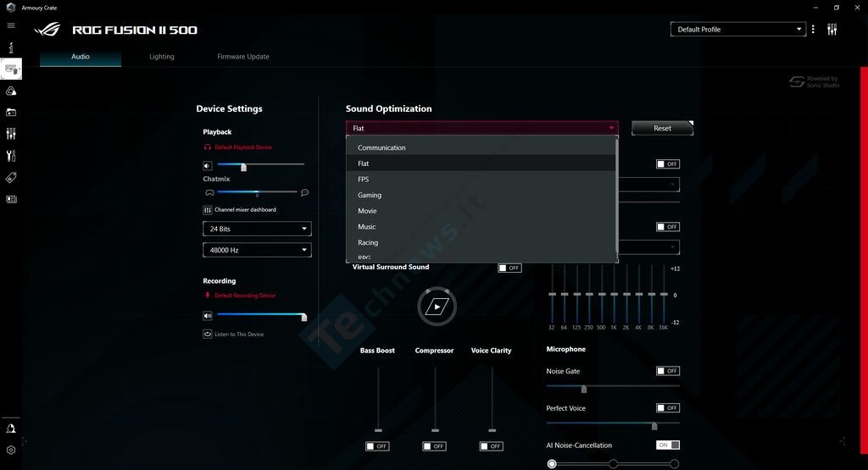
Task: Open the 24 Bits bit depth dropdown
Action: [x=257, y=229]
